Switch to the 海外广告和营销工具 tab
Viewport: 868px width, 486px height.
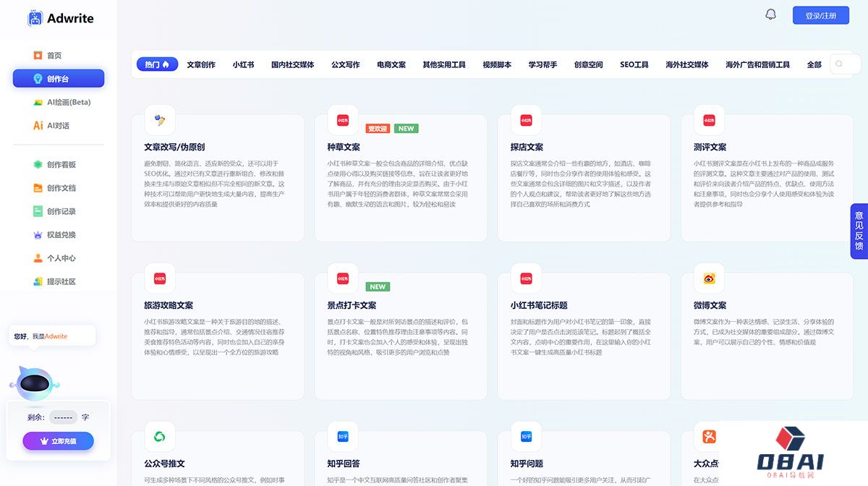[x=757, y=65]
